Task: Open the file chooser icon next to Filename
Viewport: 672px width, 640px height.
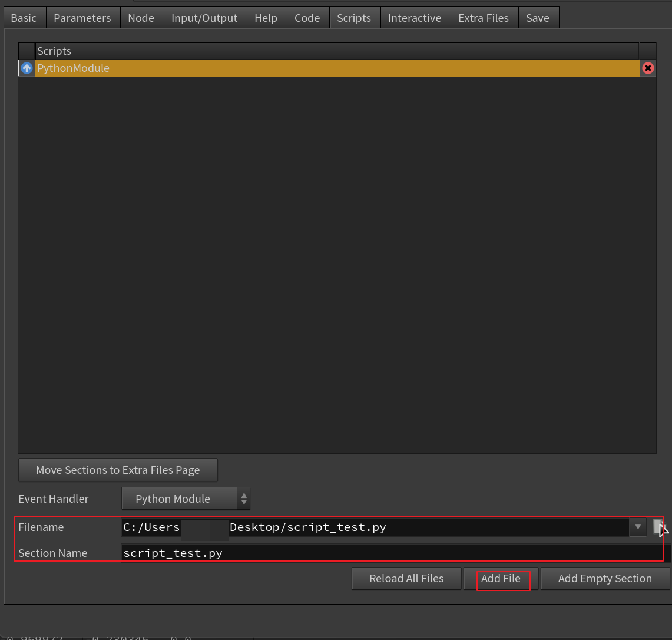Action: [658, 527]
